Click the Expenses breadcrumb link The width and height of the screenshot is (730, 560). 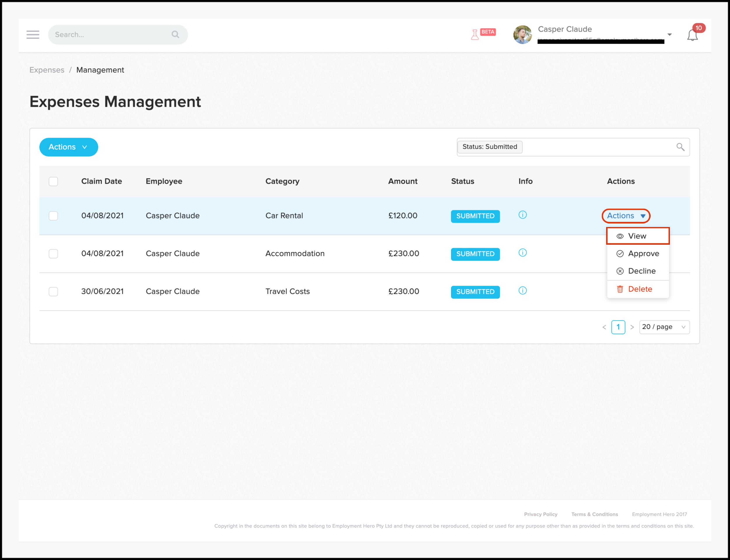click(x=47, y=70)
